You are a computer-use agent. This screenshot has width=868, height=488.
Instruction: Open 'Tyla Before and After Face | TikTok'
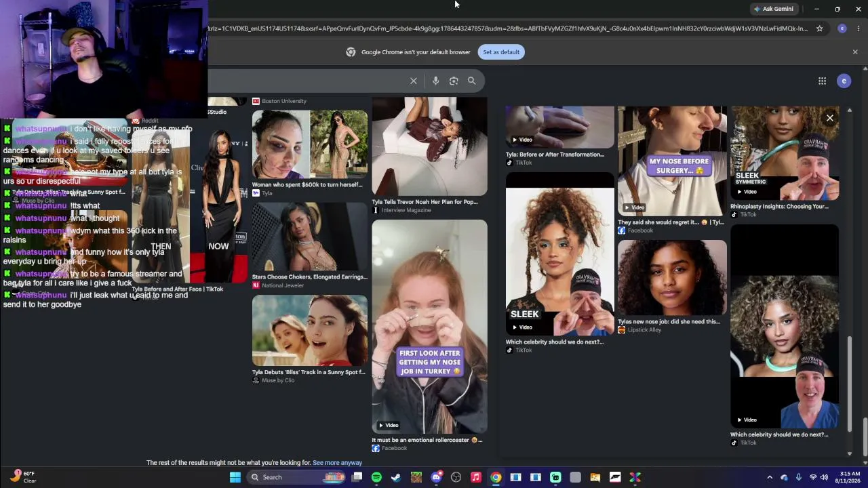178,289
